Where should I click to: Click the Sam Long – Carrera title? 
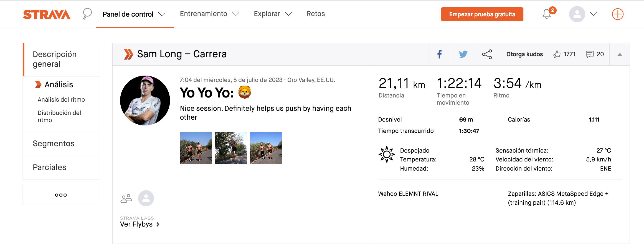pyautogui.click(x=182, y=54)
